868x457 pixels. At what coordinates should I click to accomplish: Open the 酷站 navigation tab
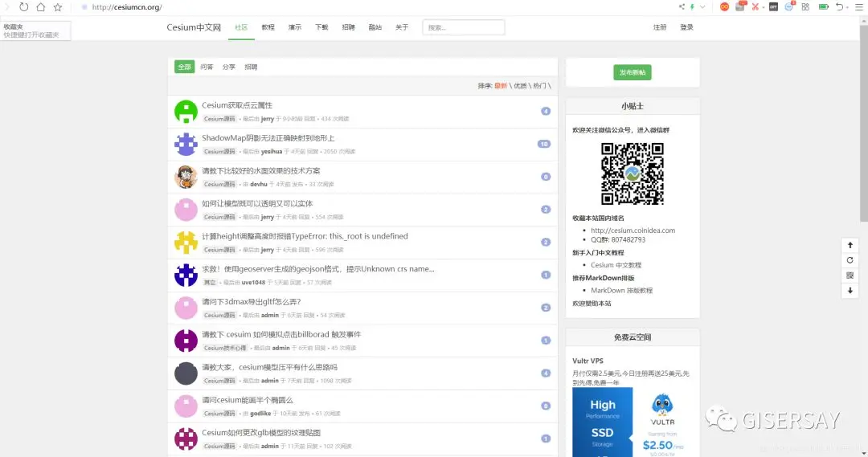(x=375, y=27)
